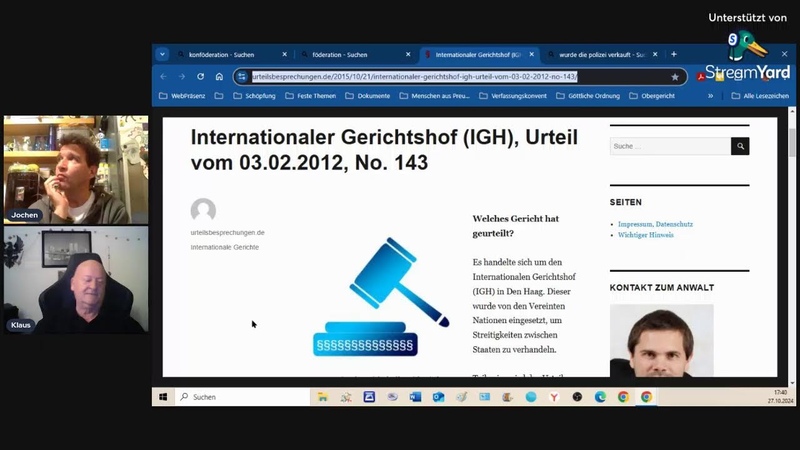Open a new browser tab

pyautogui.click(x=674, y=54)
